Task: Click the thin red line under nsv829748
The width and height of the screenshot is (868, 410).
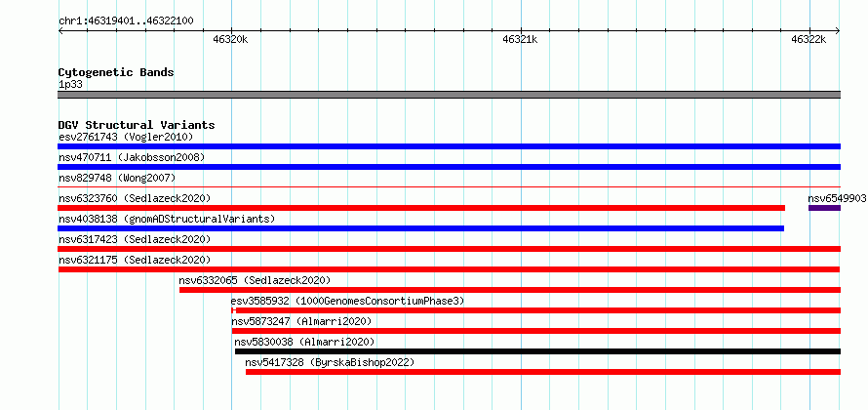Action: (449, 187)
